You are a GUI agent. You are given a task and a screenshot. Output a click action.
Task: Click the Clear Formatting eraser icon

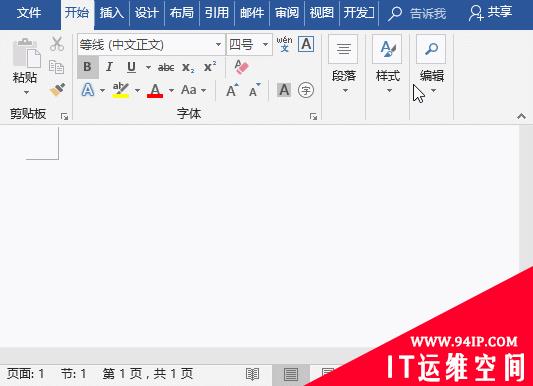point(241,67)
